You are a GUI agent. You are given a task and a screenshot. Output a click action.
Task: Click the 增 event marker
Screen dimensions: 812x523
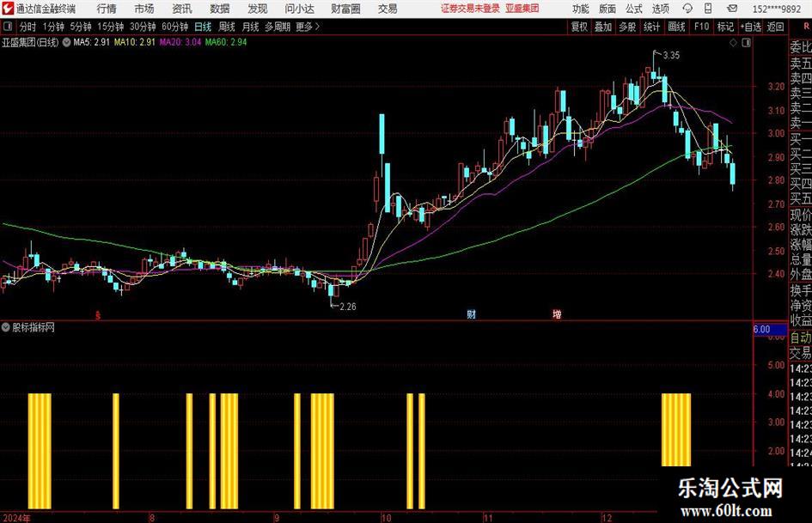pyautogui.click(x=556, y=314)
